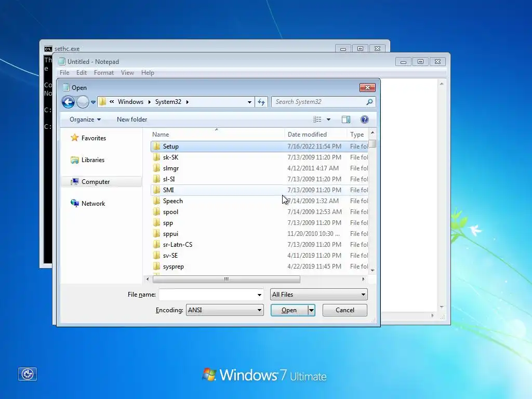Expand the arrow after System32 breadcrumb

tap(187, 102)
